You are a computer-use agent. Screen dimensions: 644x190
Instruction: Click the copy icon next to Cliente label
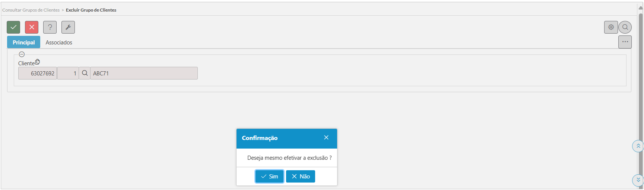[37, 62]
